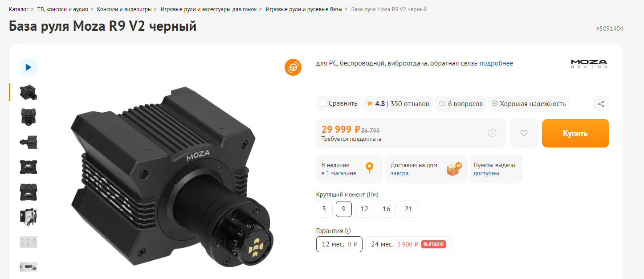Click the price info circle icon
Viewport: 644px width, 279px height.
[492, 133]
